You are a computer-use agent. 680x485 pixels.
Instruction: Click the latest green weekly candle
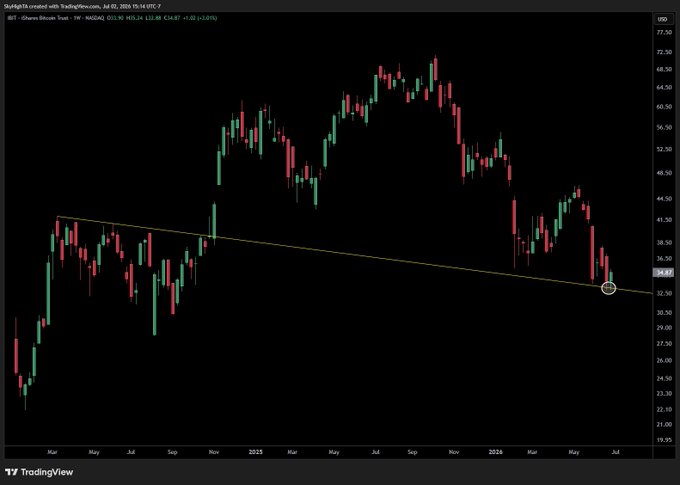(x=611, y=277)
